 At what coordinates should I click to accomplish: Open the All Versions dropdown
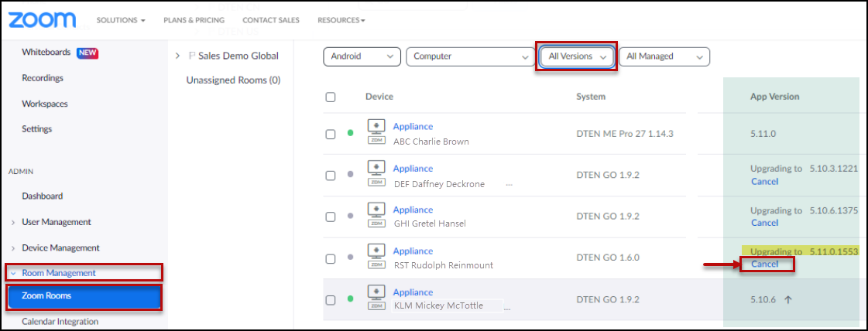pyautogui.click(x=576, y=56)
